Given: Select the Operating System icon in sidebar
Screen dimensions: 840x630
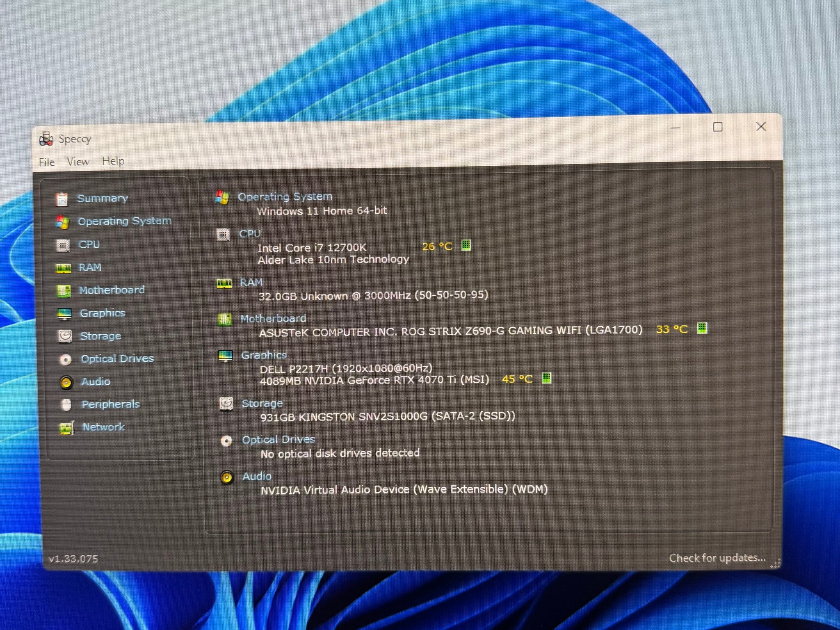Looking at the screenshot, I should coord(62,222).
